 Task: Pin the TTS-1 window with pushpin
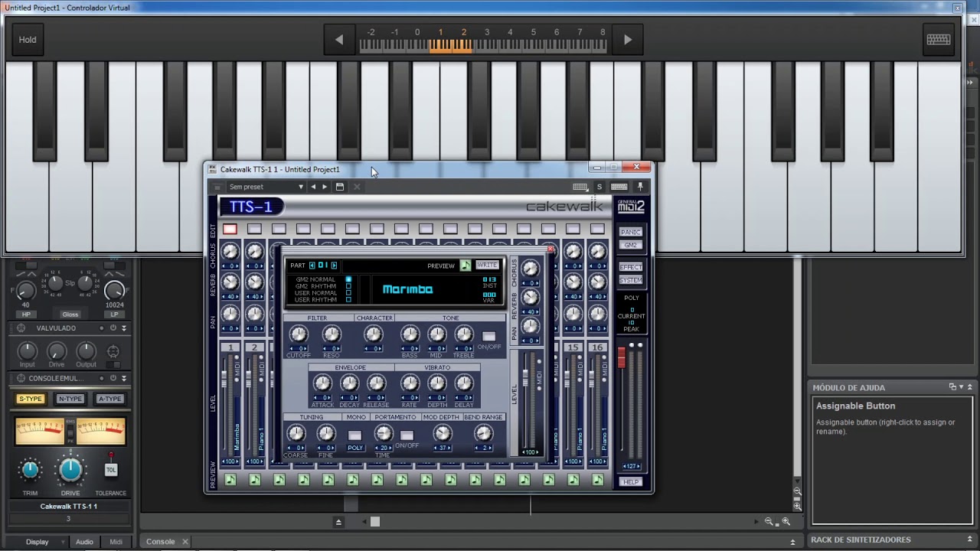(x=641, y=187)
